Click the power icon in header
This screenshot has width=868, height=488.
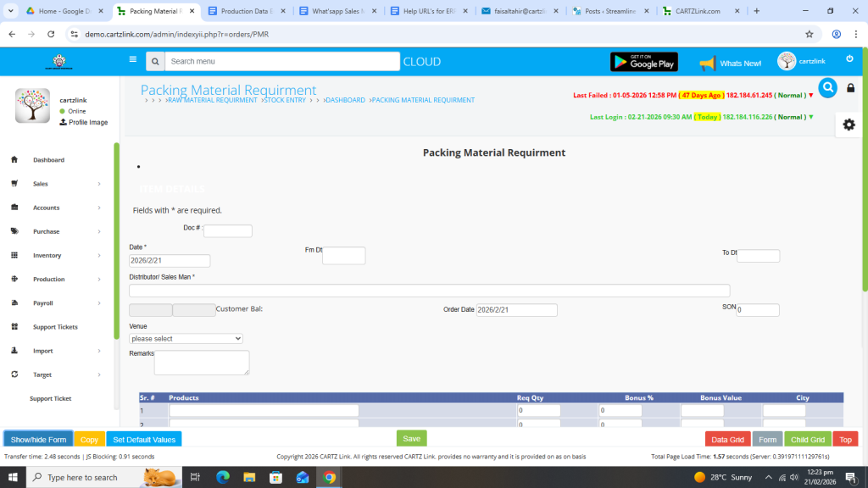[849, 58]
